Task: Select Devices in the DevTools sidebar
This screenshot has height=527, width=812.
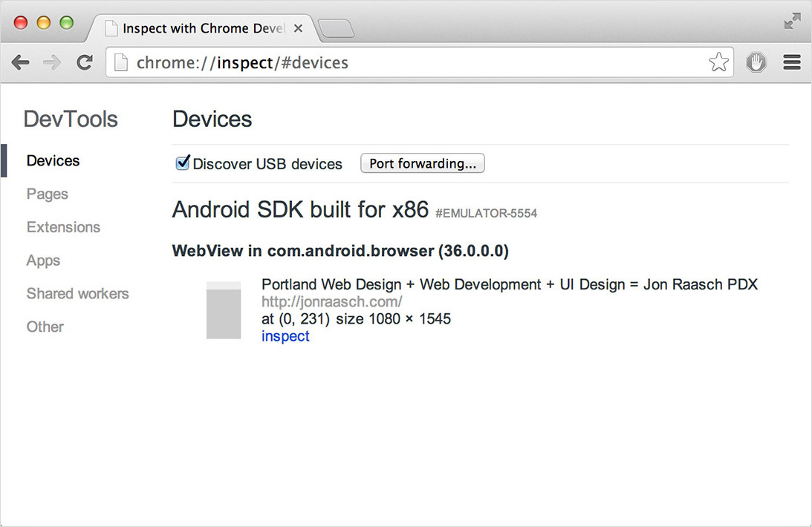Action: coord(53,161)
